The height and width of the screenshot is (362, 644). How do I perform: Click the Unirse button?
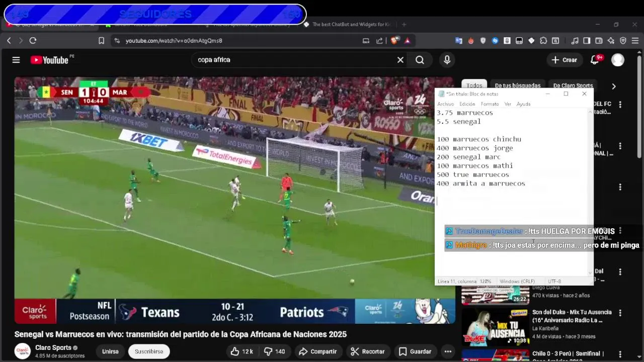point(110,351)
